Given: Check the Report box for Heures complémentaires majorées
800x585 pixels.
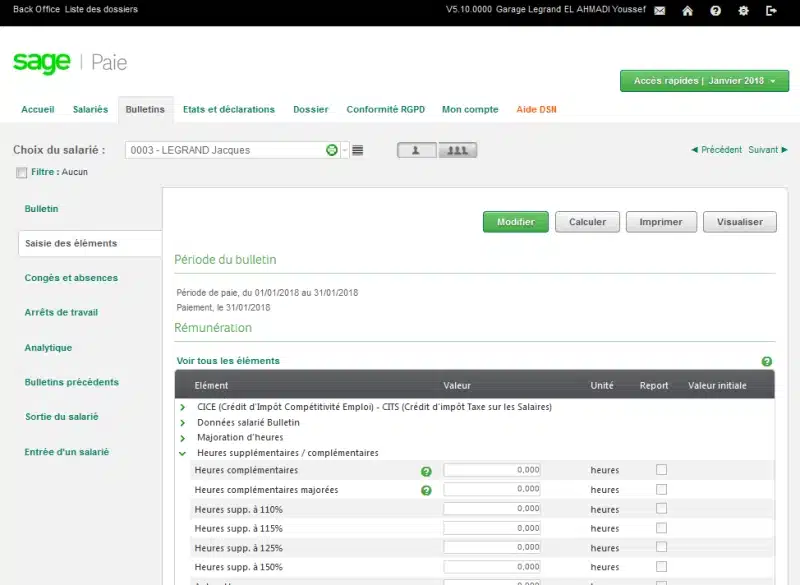Looking at the screenshot, I should pyautogui.click(x=661, y=490).
